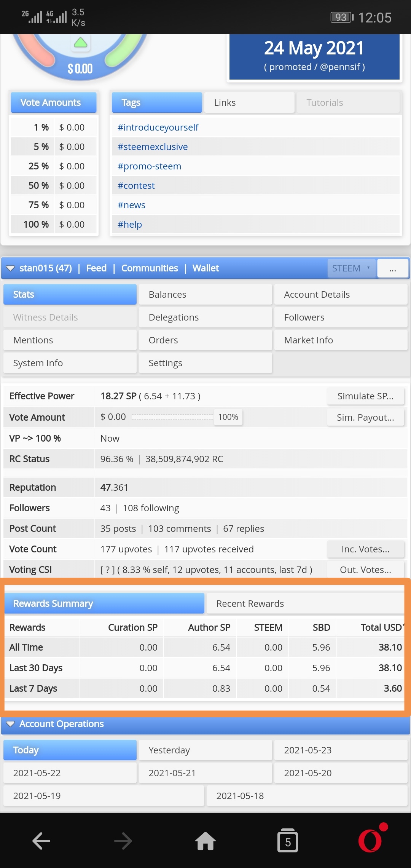The width and height of the screenshot is (411, 868).
Task: Tap the browser back arrow
Action: click(x=41, y=841)
